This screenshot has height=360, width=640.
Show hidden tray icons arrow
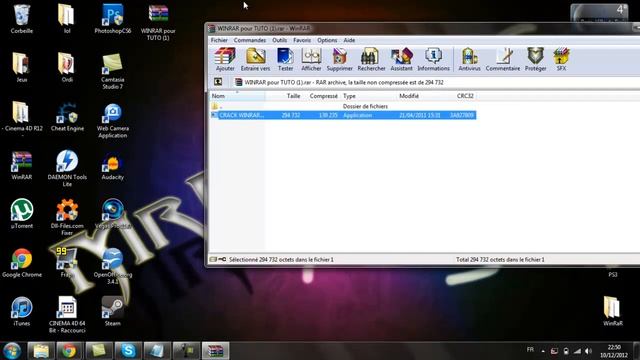[543, 351]
